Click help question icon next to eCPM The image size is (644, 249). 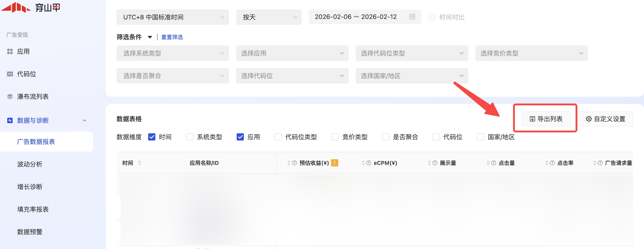pos(369,163)
